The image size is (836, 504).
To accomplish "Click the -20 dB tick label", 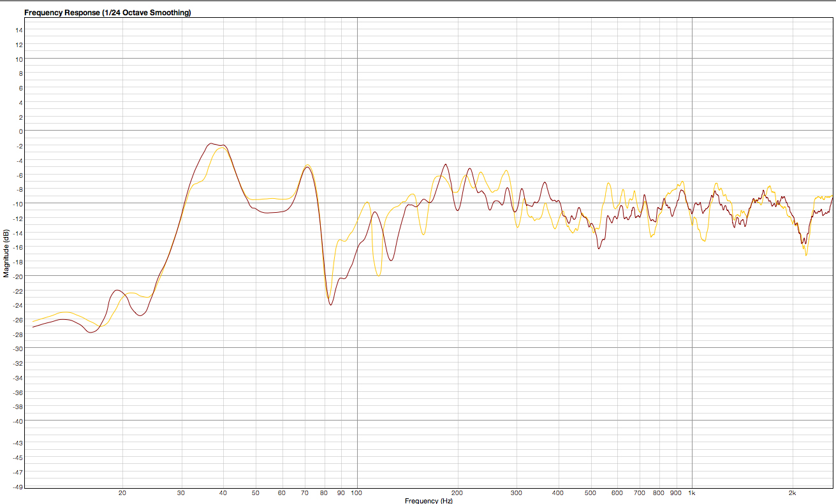I will (x=18, y=276).
